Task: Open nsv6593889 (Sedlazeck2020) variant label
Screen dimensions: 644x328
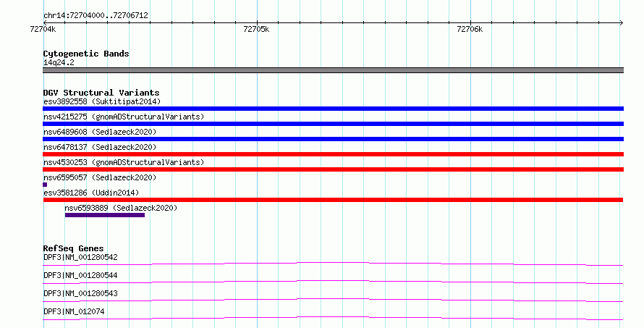Action: [121, 208]
